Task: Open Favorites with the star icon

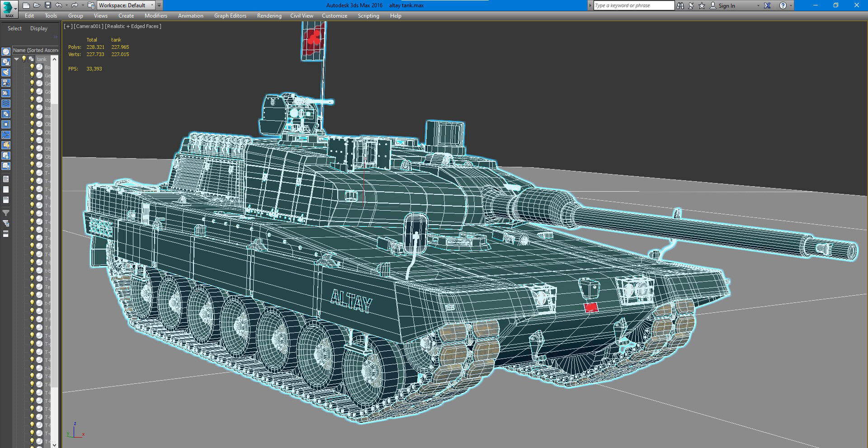Action: pos(702,5)
